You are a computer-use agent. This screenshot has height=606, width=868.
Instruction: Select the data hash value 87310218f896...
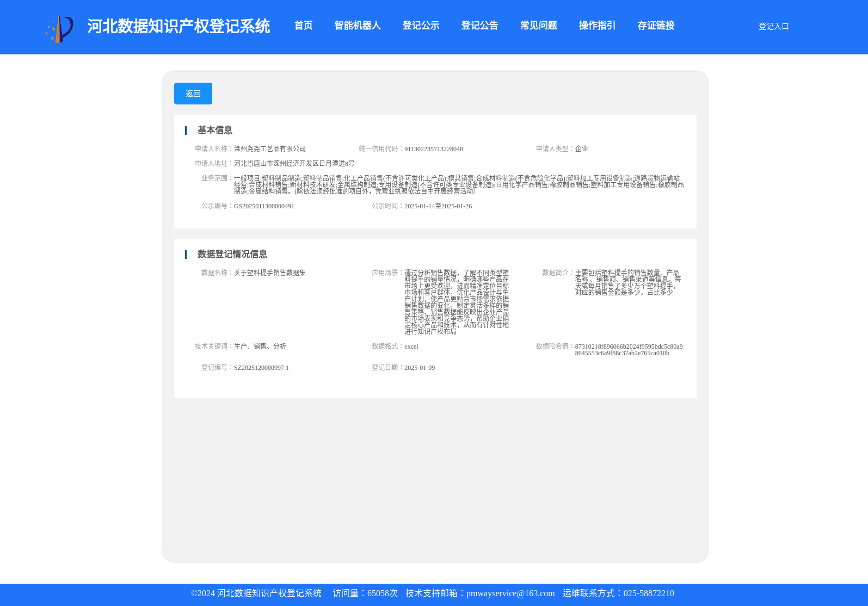coord(629,350)
